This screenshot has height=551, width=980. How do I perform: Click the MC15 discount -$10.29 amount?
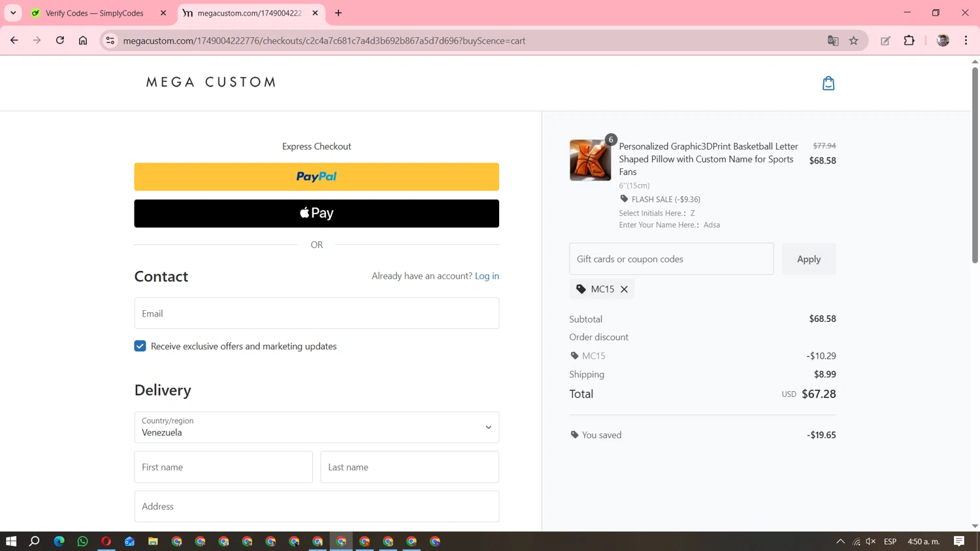tap(821, 356)
